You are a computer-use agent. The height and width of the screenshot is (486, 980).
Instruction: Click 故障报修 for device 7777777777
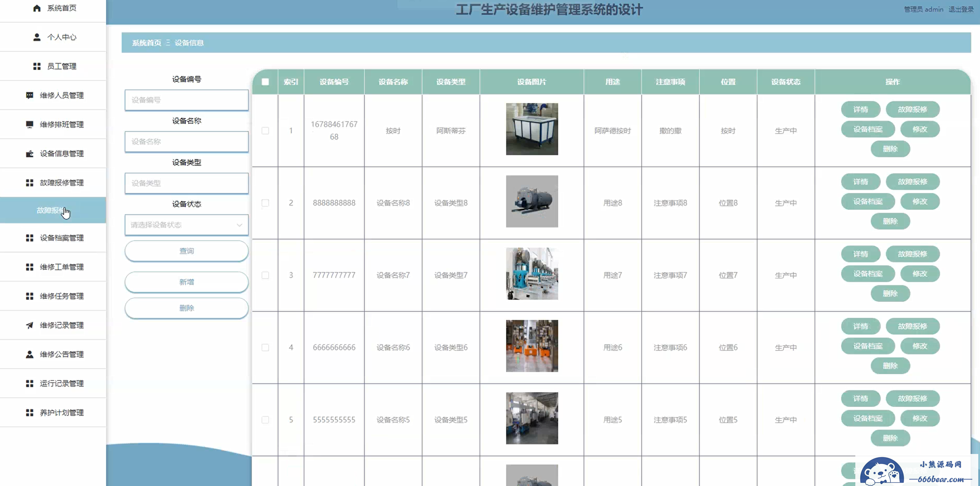913,254
